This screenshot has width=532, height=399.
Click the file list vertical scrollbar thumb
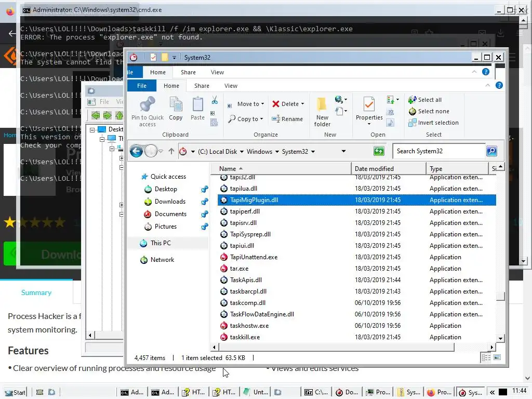(x=500, y=297)
